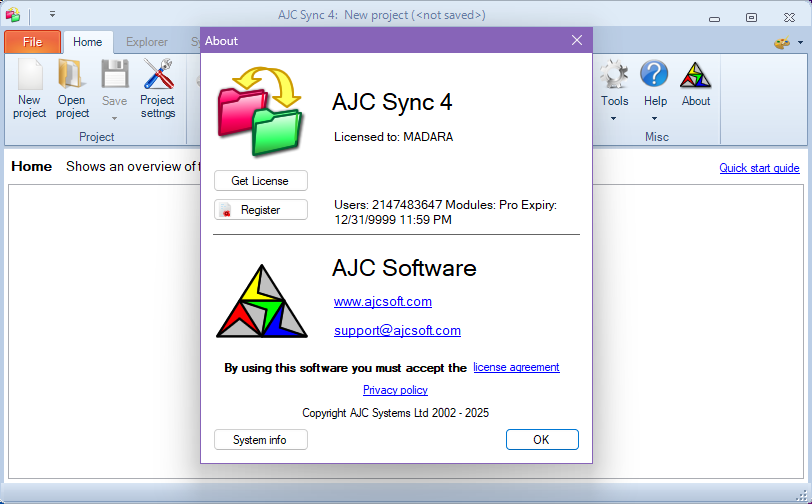Click the 'Licensed to: MADARA' text
The image size is (812, 504).
(x=394, y=137)
